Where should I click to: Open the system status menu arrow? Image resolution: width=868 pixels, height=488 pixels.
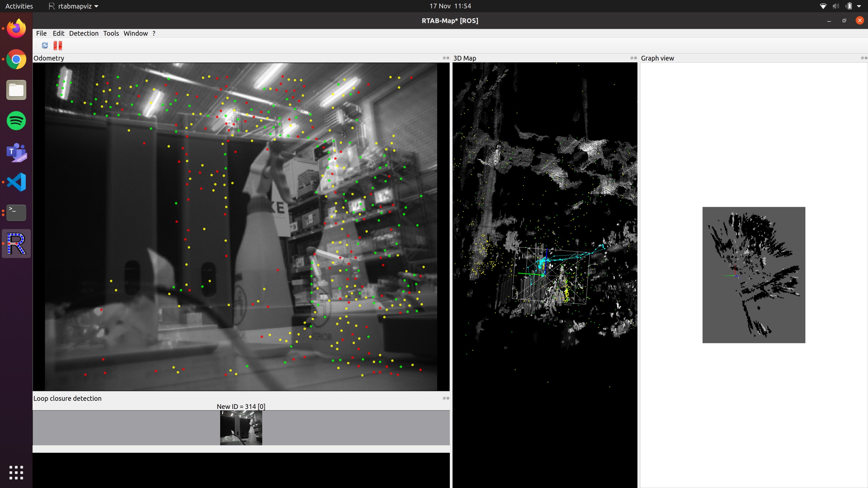pos(859,6)
